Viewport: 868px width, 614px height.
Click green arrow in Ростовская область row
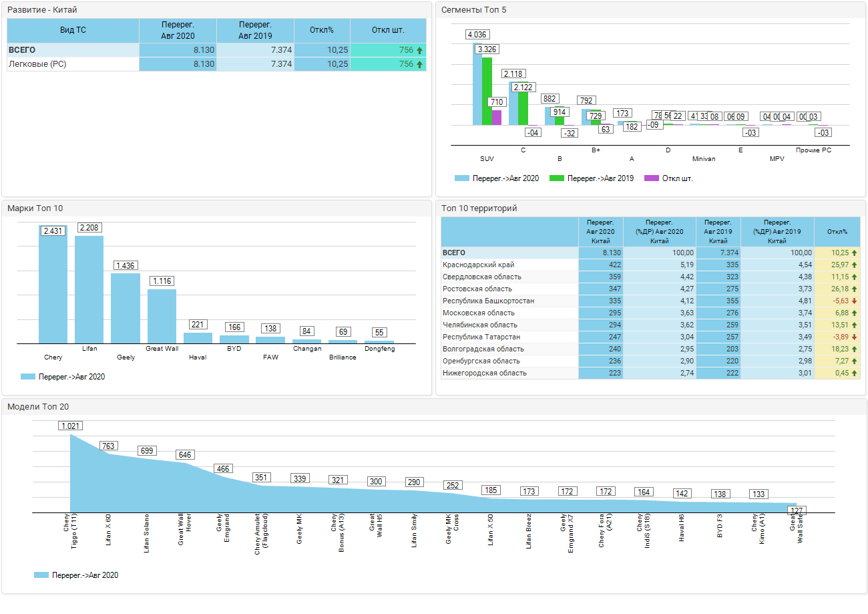point(855,289)
